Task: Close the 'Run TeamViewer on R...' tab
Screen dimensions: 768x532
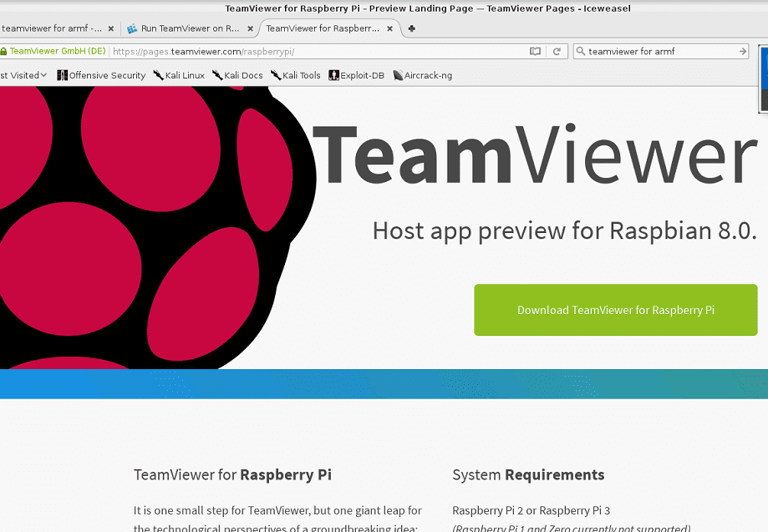Action: point(251,28)
